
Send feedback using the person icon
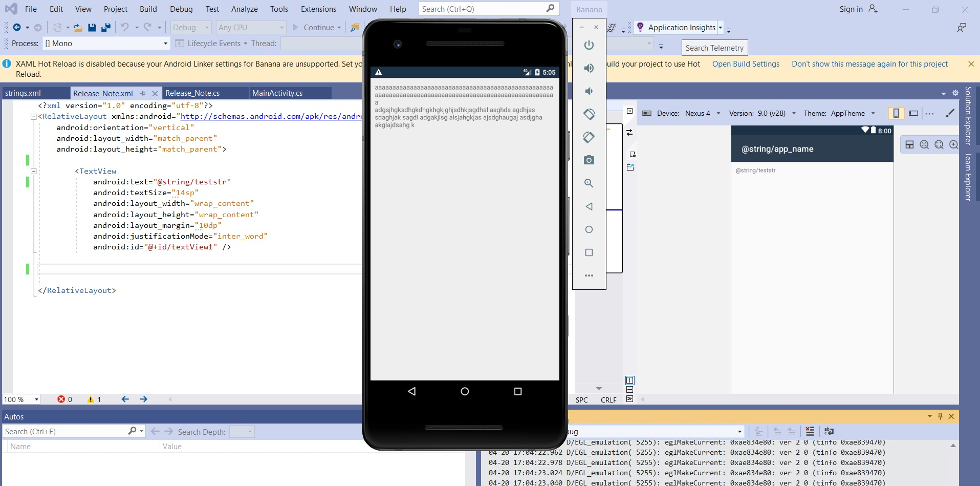[x=962, y=28]
